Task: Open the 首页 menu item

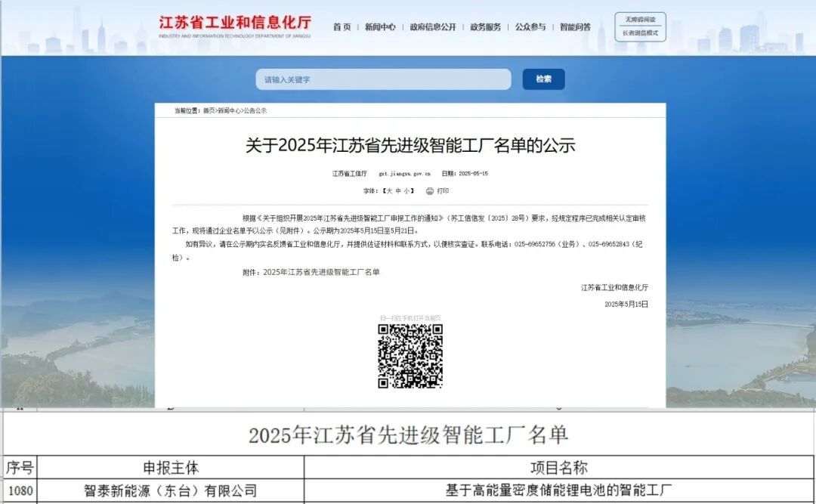Action: pos(341,25)
